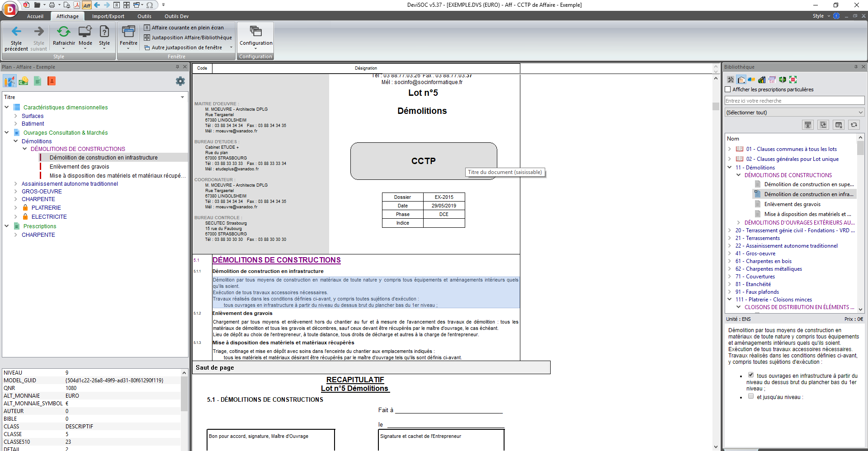Viewport: 868px width, 451px height.
Task: Uncheck 'tous ouvrages en infrastructure' checkbox
Action: (751, 375)
